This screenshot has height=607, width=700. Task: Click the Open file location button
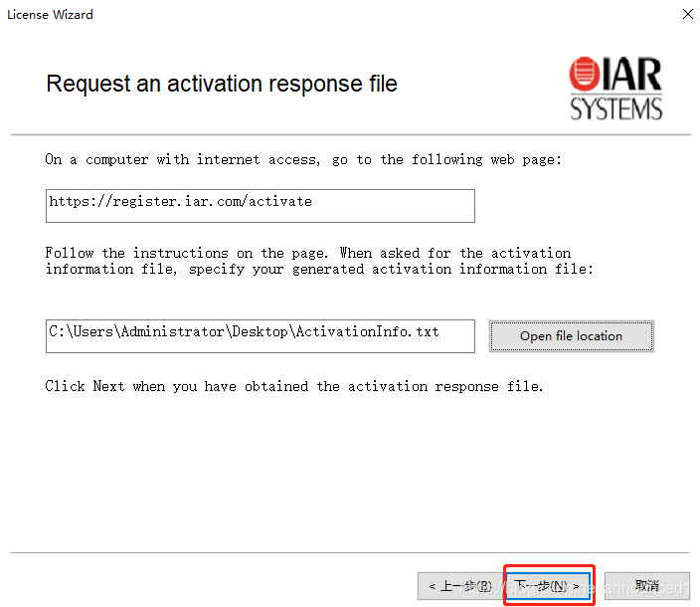click(x=571, y=336)
